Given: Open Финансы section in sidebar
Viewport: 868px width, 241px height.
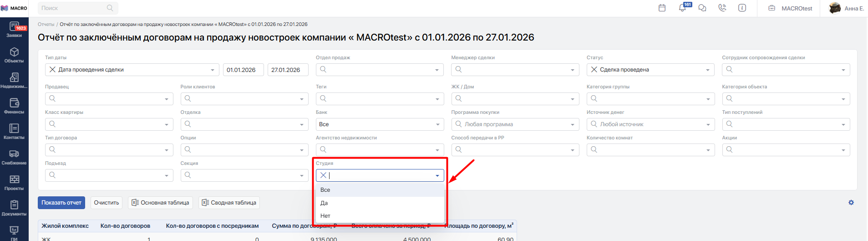Looking at the screenshot, I should (x=14, y=106).
